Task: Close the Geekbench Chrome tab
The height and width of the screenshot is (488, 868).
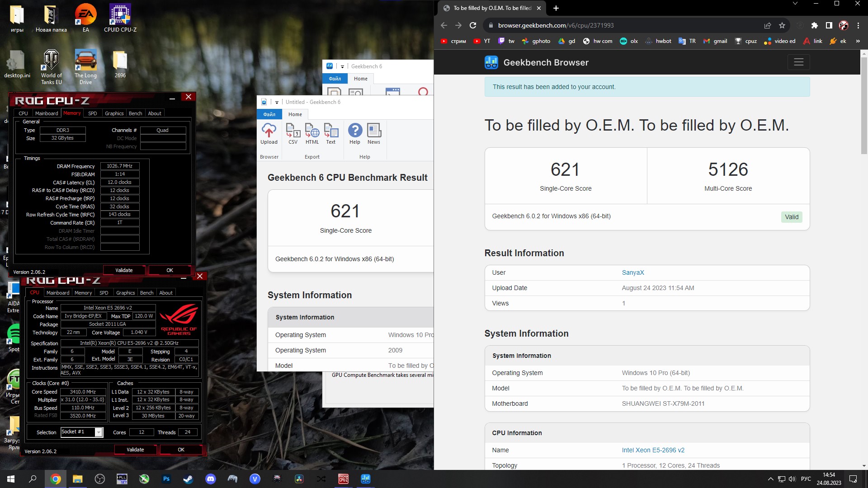Action: point(538,8)
